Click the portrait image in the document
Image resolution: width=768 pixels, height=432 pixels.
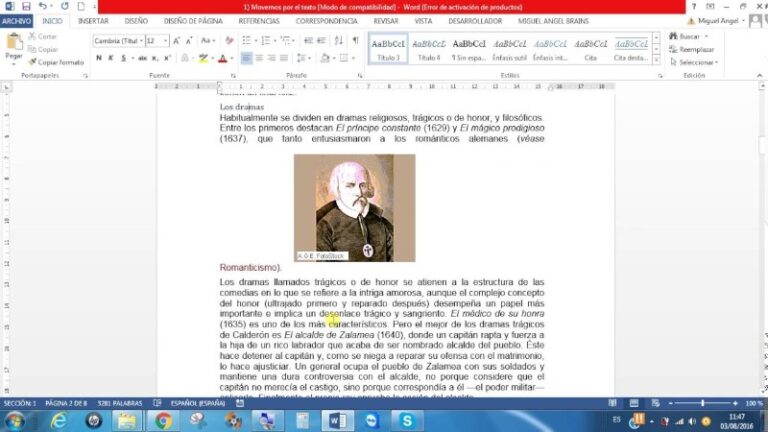355,208
